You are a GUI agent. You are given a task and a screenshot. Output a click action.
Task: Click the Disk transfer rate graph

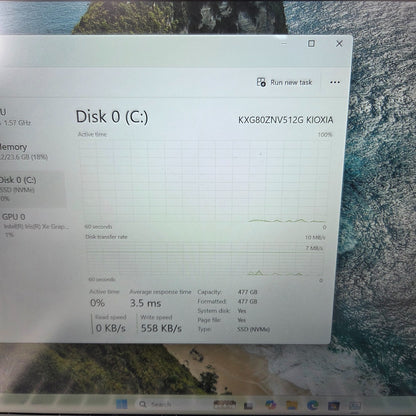click(x=204, y=259)
